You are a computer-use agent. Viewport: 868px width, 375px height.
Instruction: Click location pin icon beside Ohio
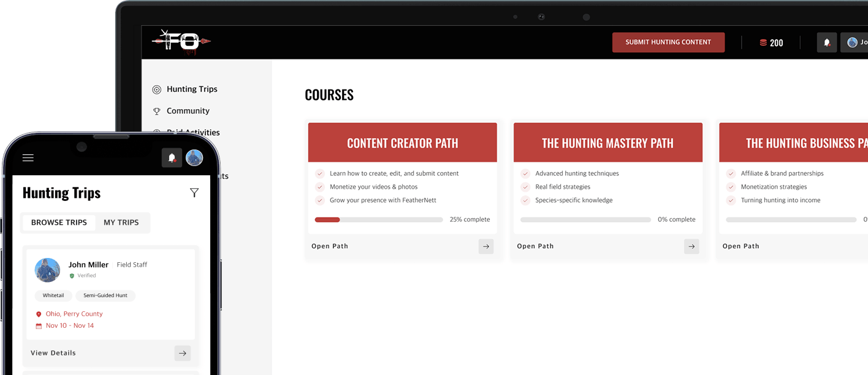(39, 314)
